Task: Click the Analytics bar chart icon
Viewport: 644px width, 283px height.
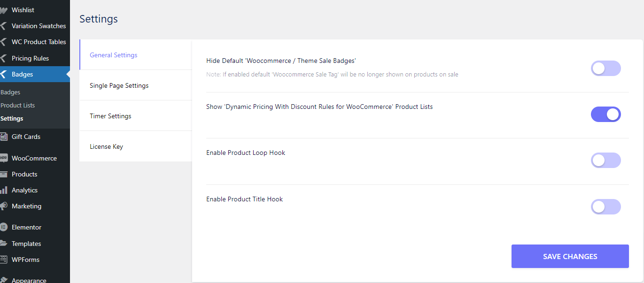Action: pos(4,190)
